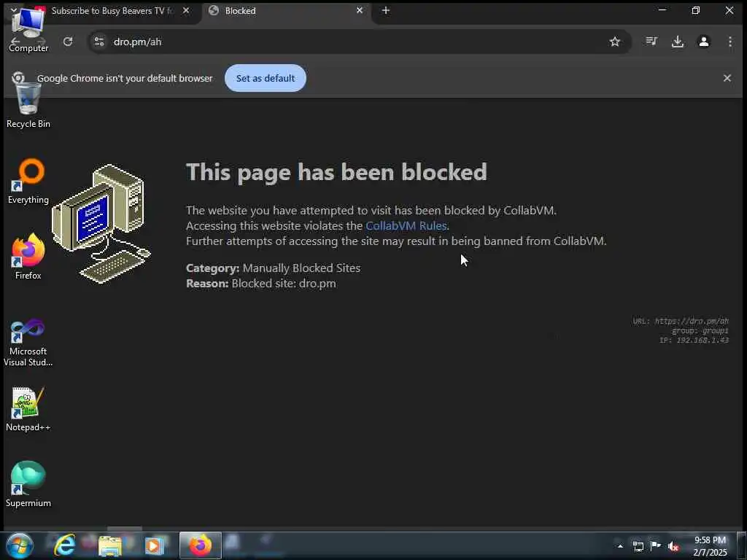
Task: Click the CollabVM computer illustration
Action: pyautogui.click(x=101, y=223)
